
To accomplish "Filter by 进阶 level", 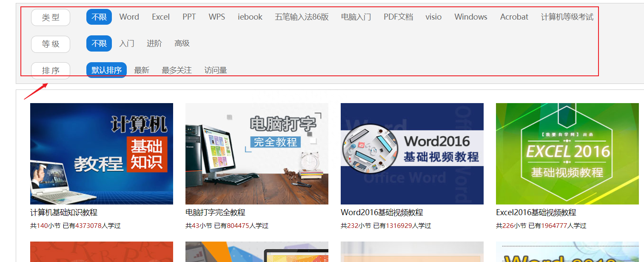I will pos(154,43).
